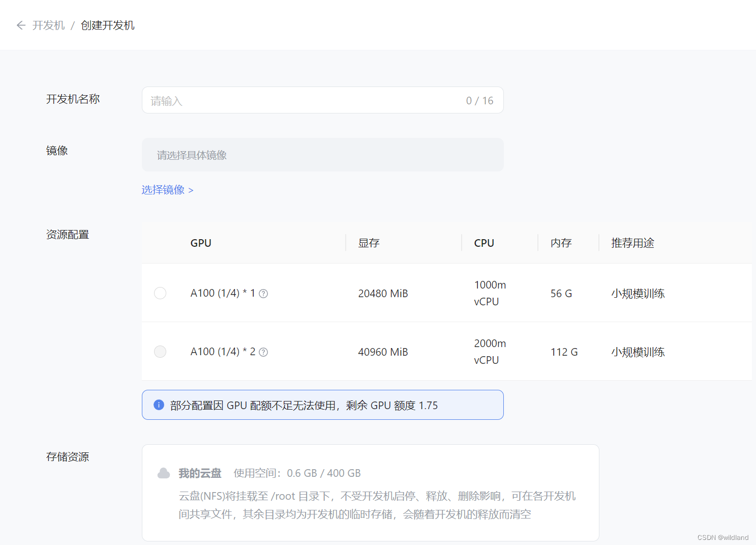Click the 40960 MiB cell

tap(383, 352)
